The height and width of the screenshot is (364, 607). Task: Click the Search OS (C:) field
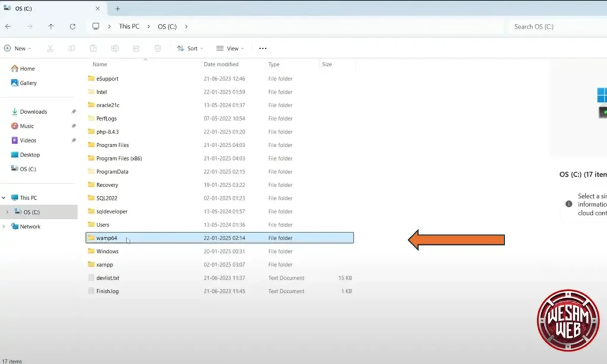556,26
